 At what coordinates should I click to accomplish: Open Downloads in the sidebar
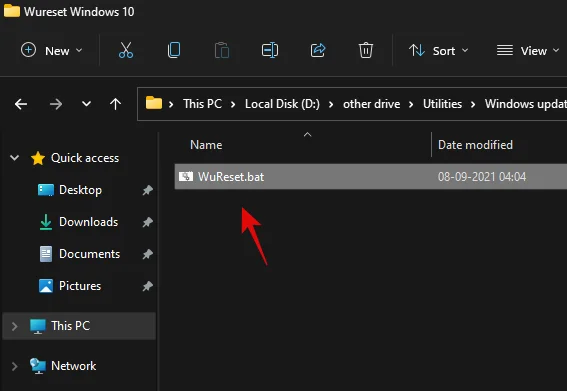click(89, 222)
